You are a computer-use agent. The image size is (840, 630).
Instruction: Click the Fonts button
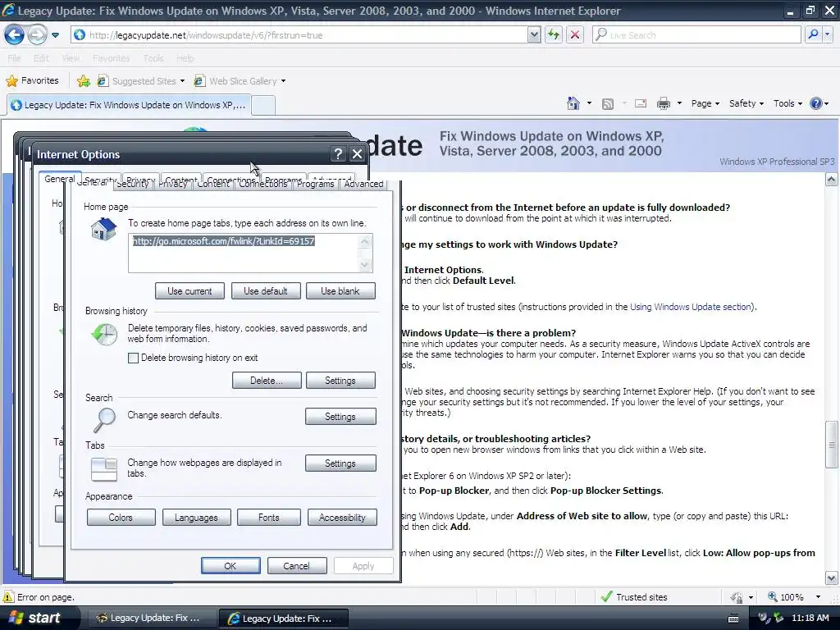(269, 518)
